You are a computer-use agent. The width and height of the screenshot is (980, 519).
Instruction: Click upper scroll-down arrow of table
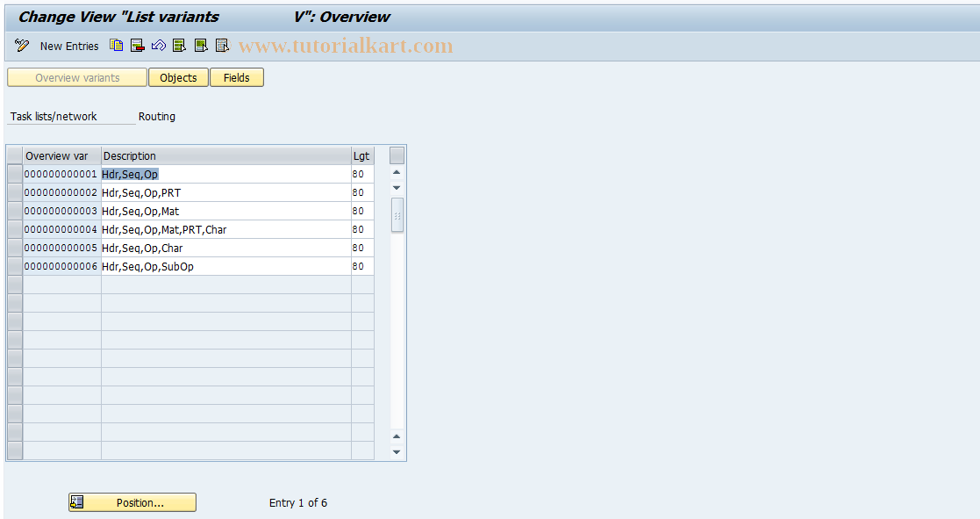(397, 188)
